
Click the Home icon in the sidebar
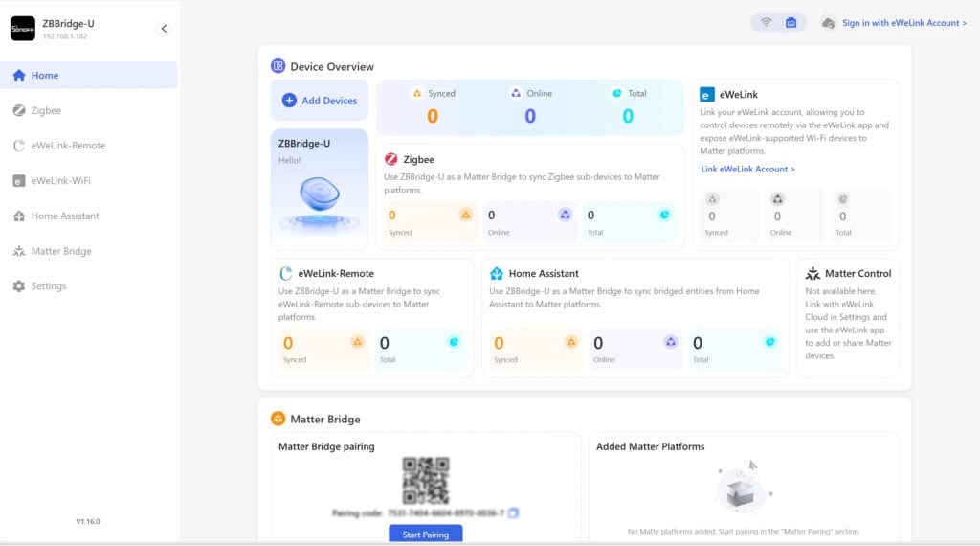[19, 75]
